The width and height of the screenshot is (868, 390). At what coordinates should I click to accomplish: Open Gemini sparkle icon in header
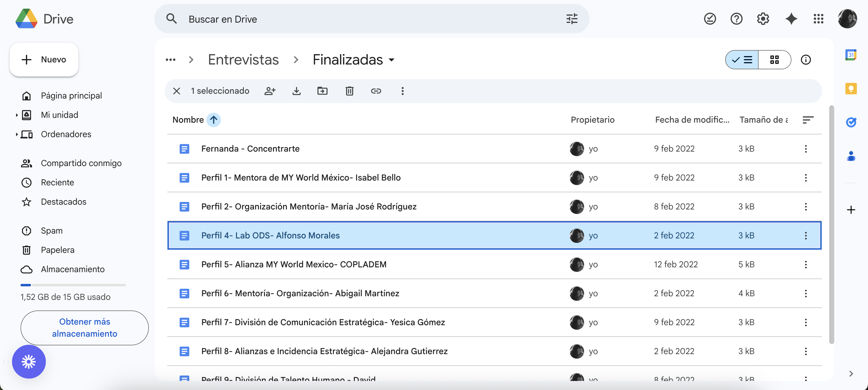[791, 19]
